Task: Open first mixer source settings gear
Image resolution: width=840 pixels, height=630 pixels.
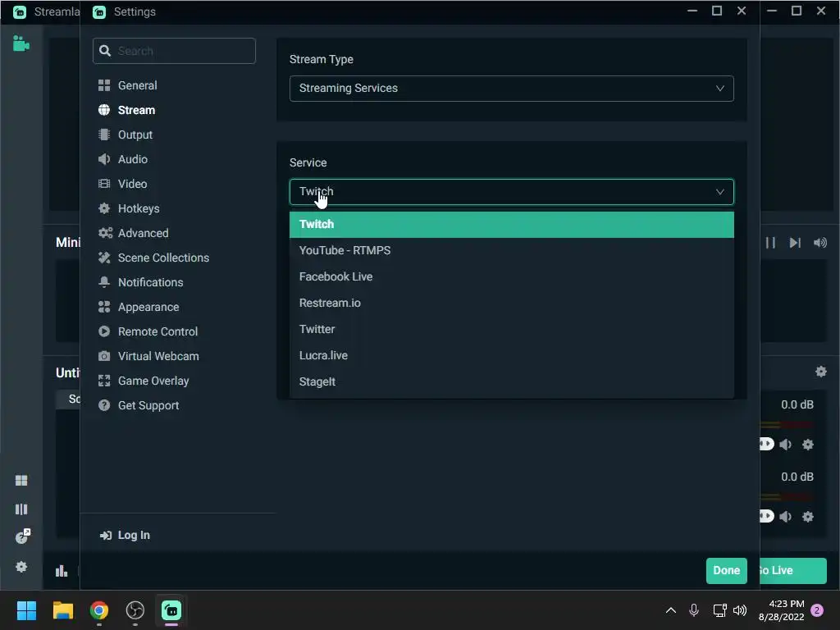Action: pos(808,445)
